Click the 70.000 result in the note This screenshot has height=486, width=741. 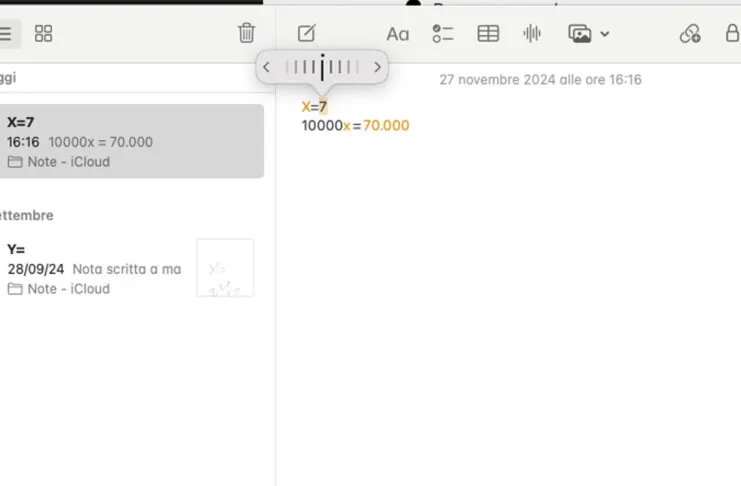[x=386, y=125]
